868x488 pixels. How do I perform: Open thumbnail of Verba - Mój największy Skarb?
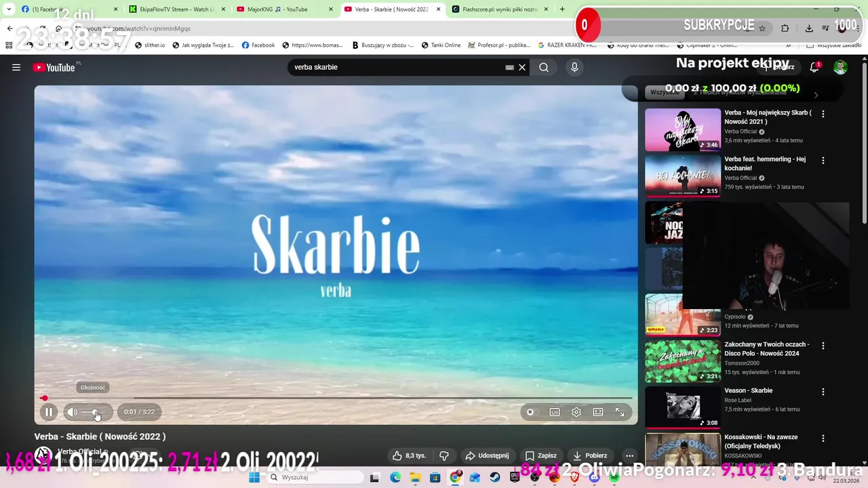click(x=683, y=129)
